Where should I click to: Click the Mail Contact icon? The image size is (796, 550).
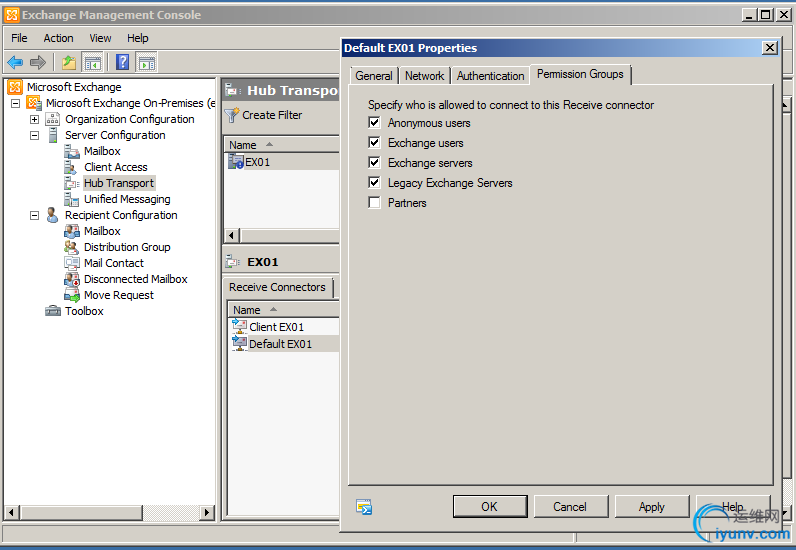click(x=72, y=263)
